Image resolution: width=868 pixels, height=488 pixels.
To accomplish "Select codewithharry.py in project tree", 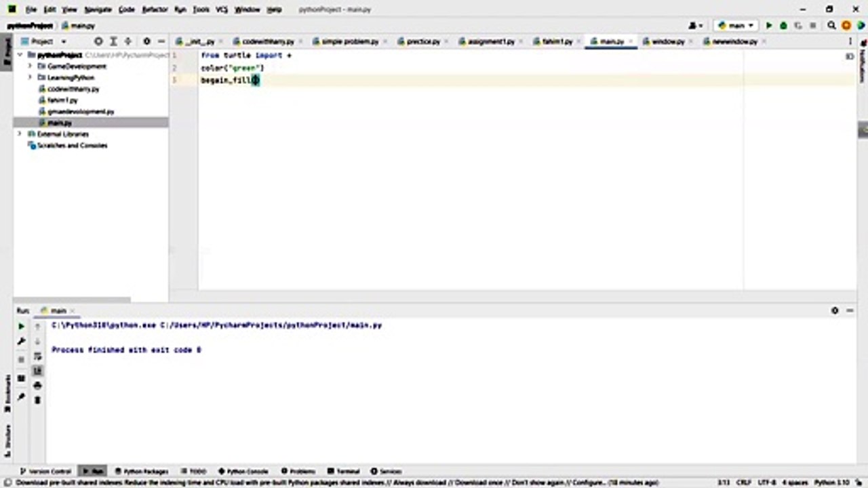I will [x=73, y=89].
